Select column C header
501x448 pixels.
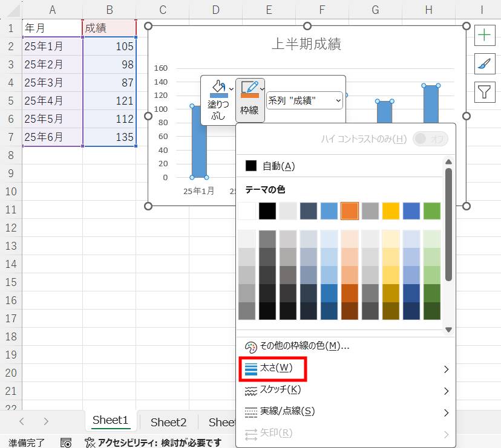(163, 10)
